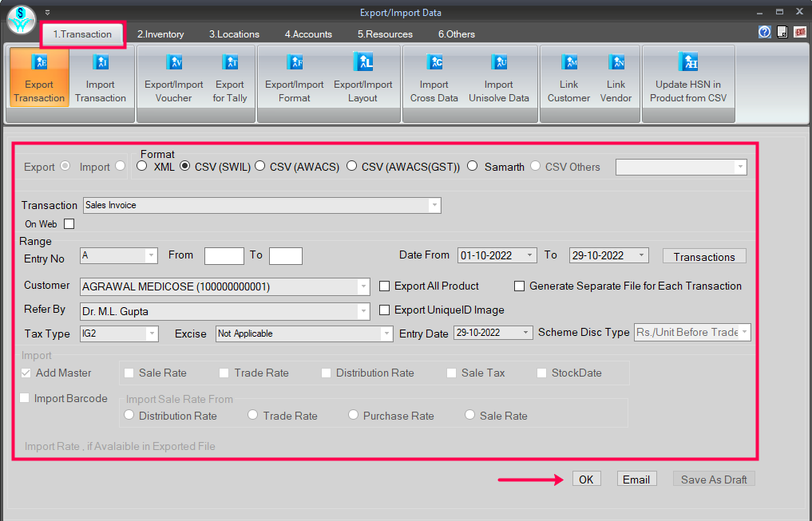This screenshot has width=812, height=521.
Task: Open Import Unisolve Data
Action: point(499,77)
